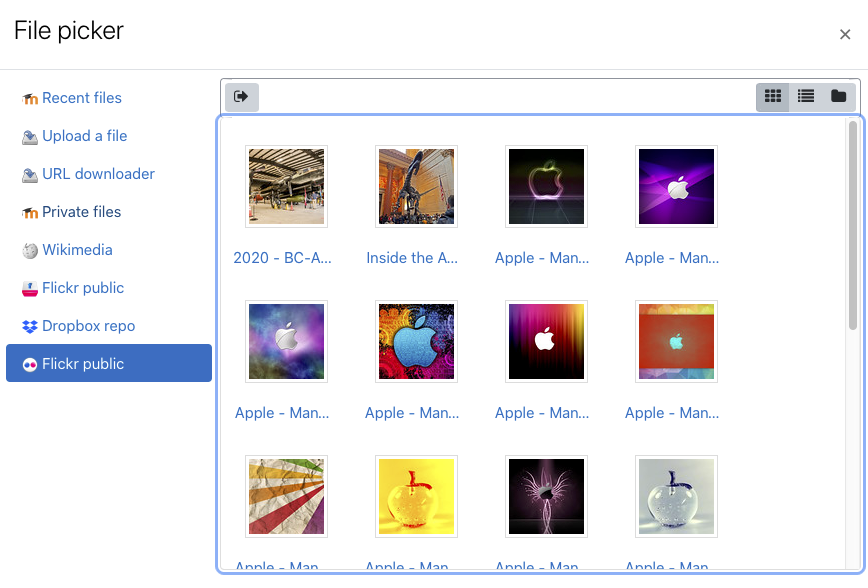868x588 pixels.
Task: Close the File picker dialog
Action: click(x=845, y=34)
